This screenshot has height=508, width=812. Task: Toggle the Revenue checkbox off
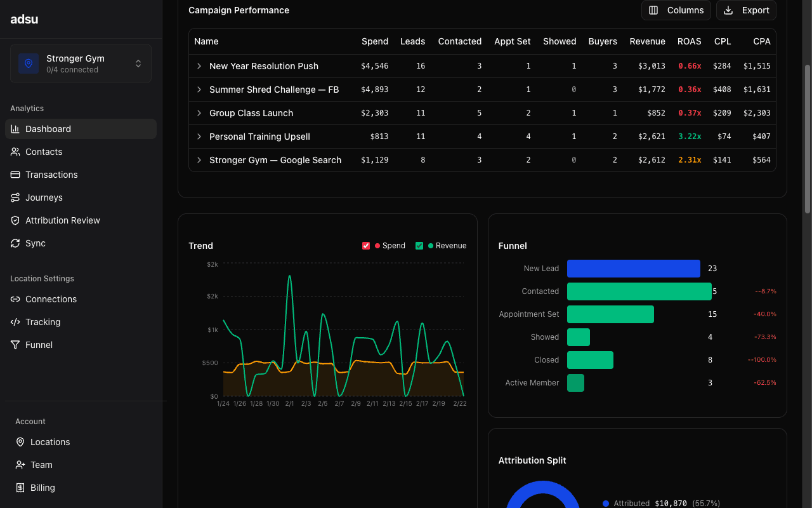click(419, 245)
